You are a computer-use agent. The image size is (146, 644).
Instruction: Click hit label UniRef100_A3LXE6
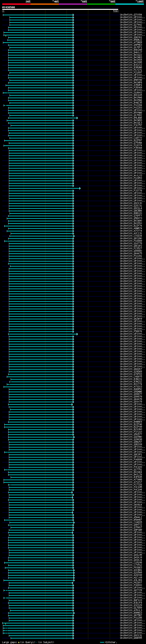click(x=131, y=580)
